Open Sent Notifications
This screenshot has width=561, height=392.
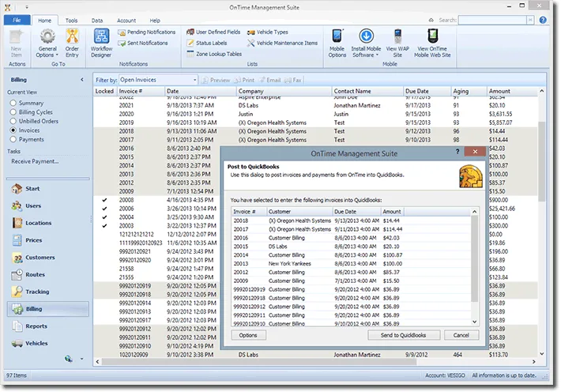[143, 43]
